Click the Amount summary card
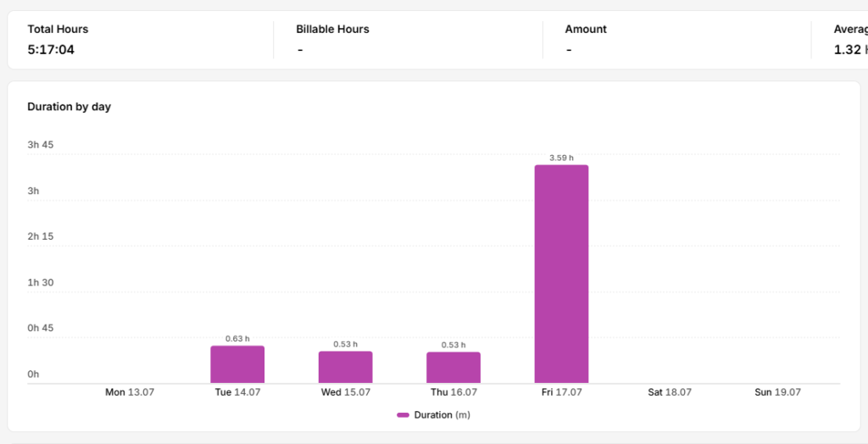 (676, 40)
